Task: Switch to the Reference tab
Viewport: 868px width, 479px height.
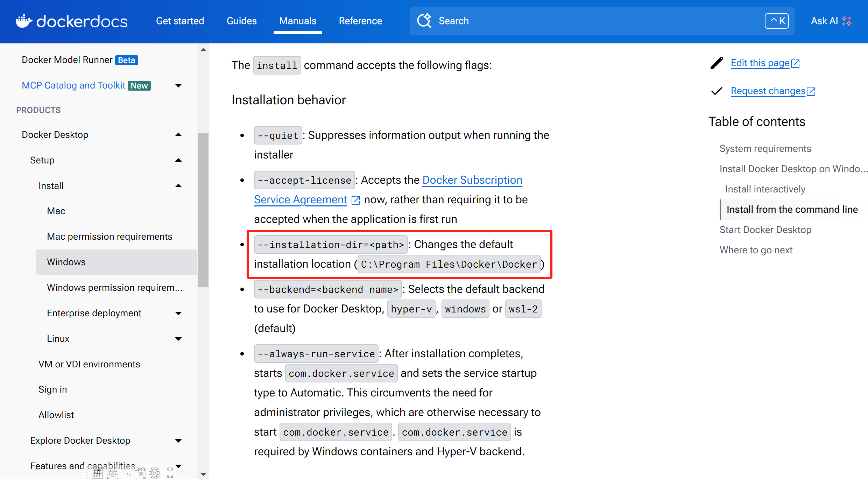Action: tap(360, 21)
